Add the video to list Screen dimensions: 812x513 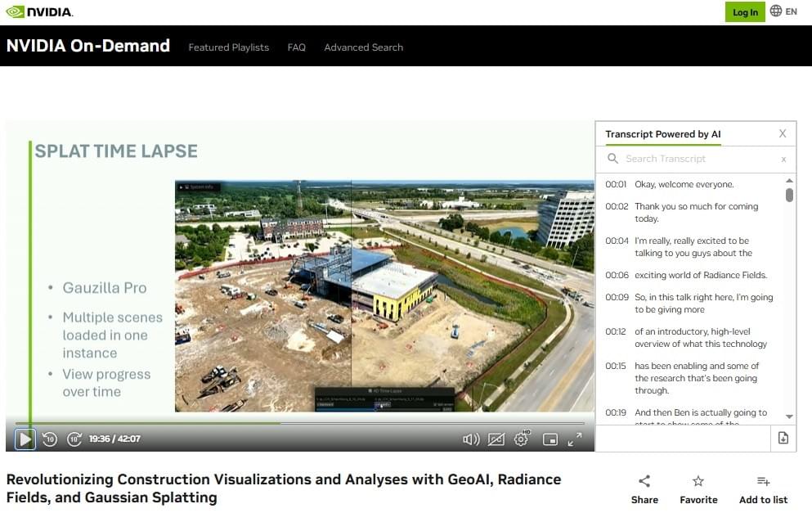(x=763, y=489)
